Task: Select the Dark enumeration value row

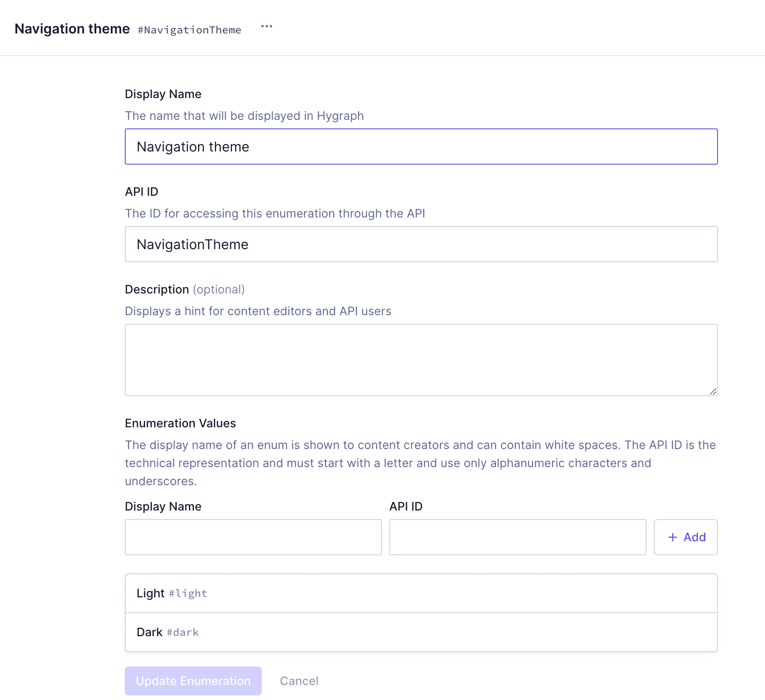Action: (x=420, y=632)
